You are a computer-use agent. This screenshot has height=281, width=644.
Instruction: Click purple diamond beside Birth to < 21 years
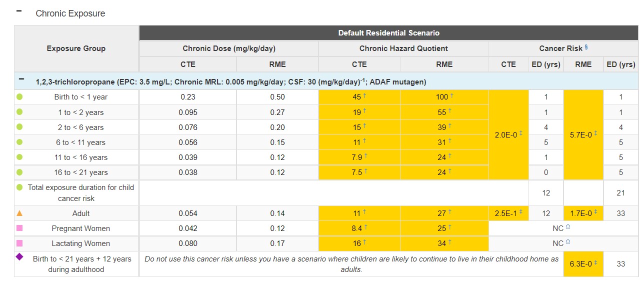19,257
